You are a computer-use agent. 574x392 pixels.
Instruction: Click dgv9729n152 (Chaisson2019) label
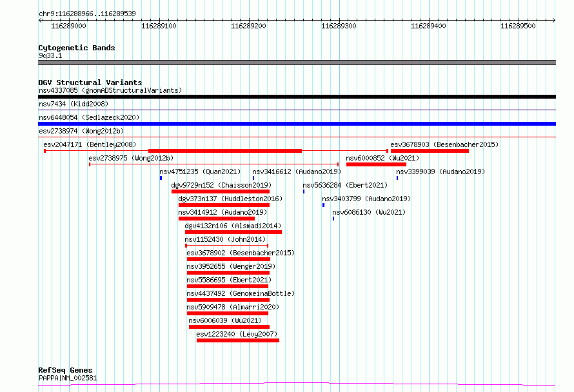[221, 185]
